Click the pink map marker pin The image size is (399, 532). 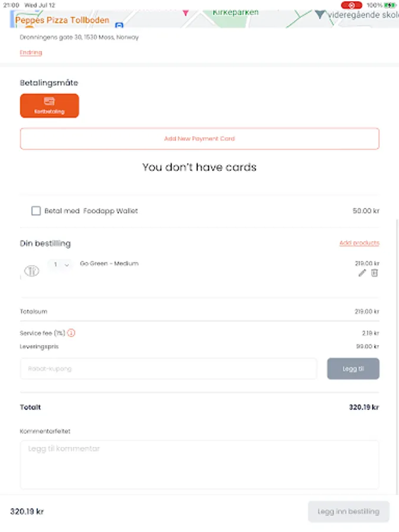(186, 13)
